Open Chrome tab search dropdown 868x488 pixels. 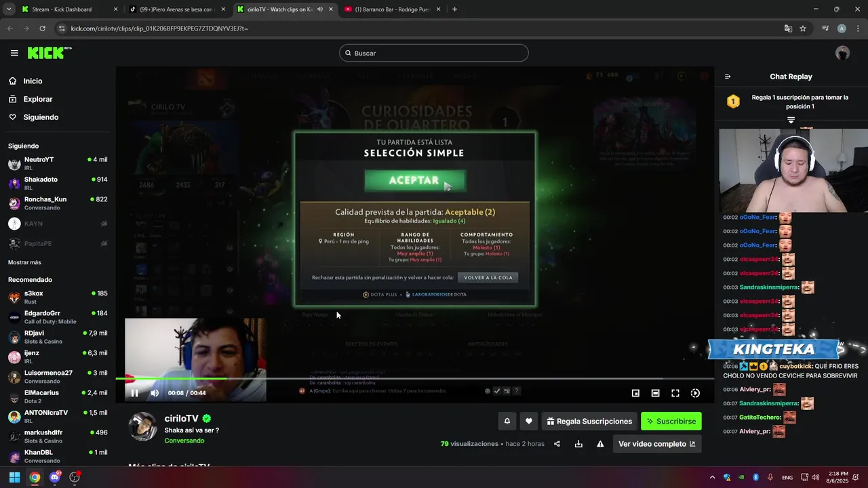tap(8, 9)
